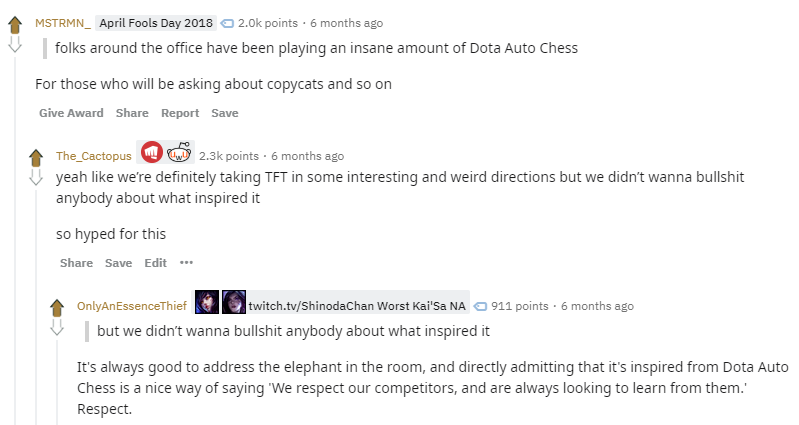Screen dimensions: 799x425
Task: Downvote MSTRMN_'s comment
Action: click(x=15, y=44)
